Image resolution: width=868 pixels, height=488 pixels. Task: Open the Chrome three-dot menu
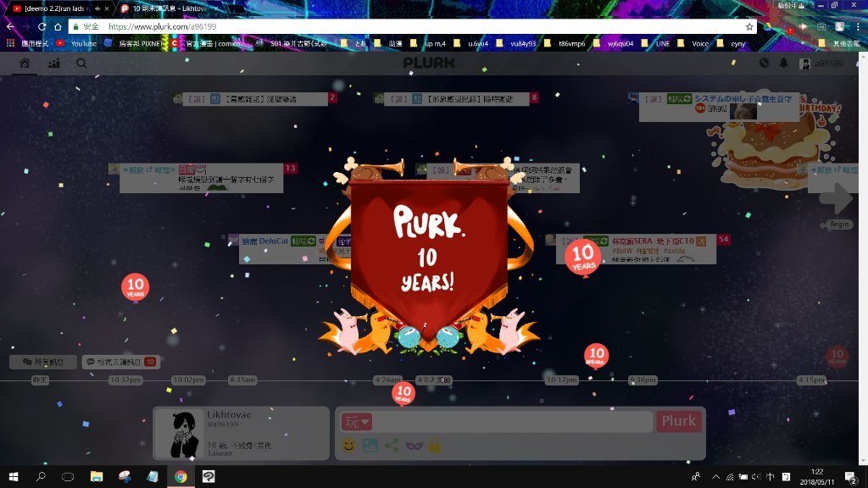tap(858, 26)
